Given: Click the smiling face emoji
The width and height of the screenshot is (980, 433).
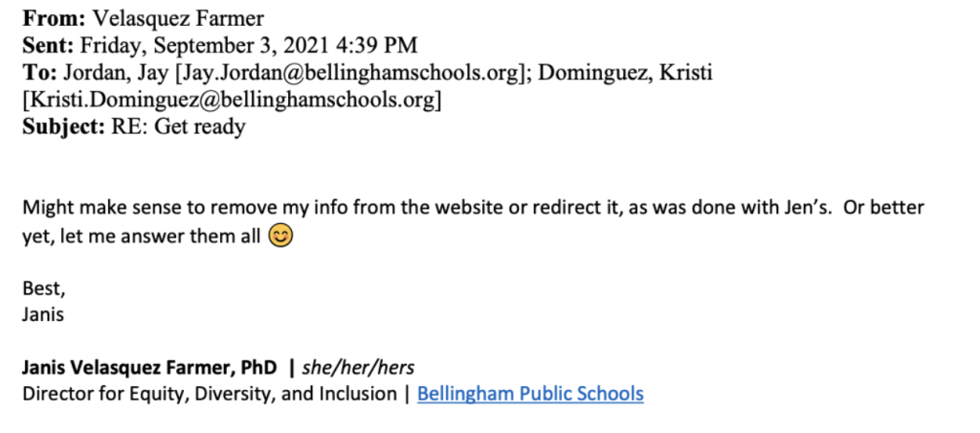Looking at the screenshot, I should (x=280, y=236).
